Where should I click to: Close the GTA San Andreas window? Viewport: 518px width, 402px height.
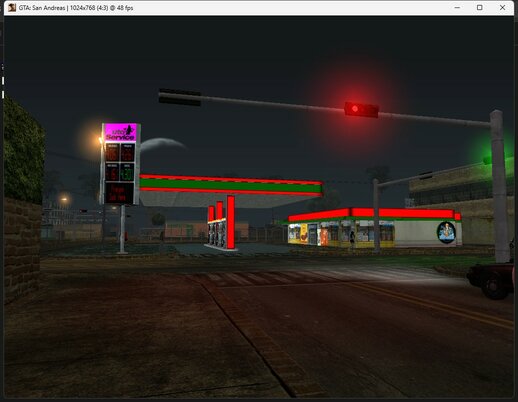click(x=502, y=7)
